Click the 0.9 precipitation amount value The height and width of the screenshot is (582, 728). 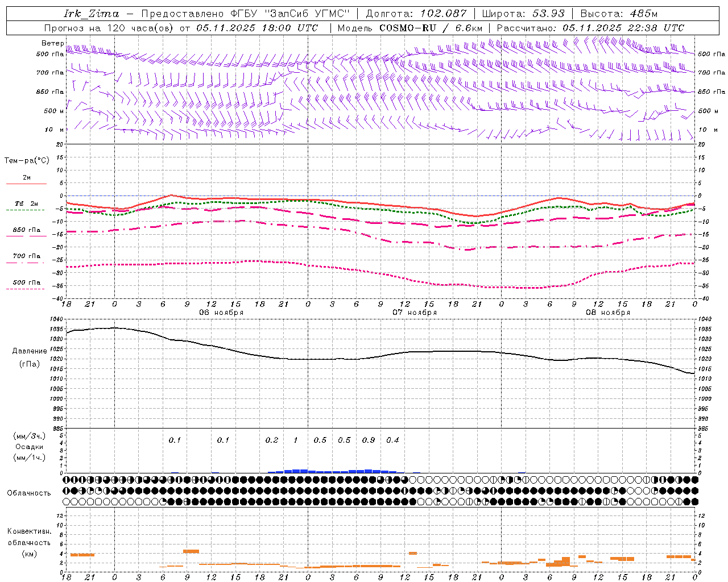(x=369, y=440)
